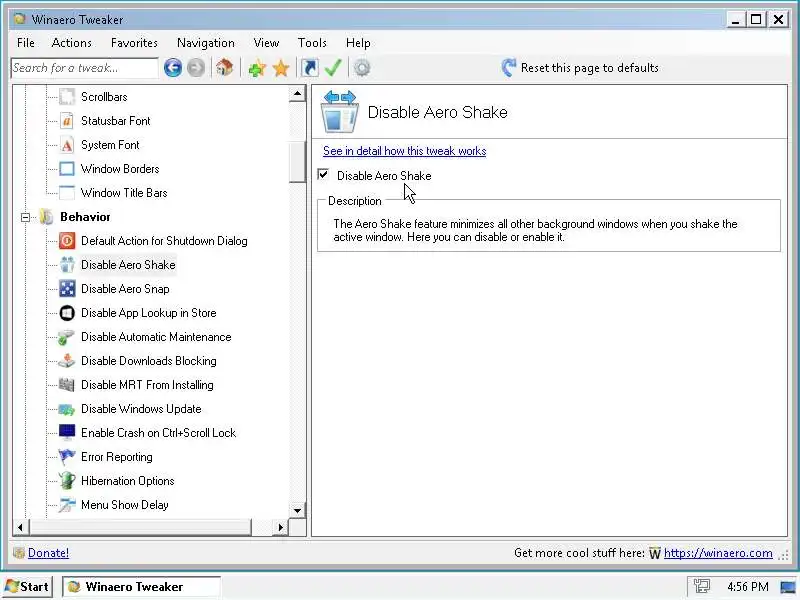
Task: Open the https://winaero.com link
Action: [718, 553]
